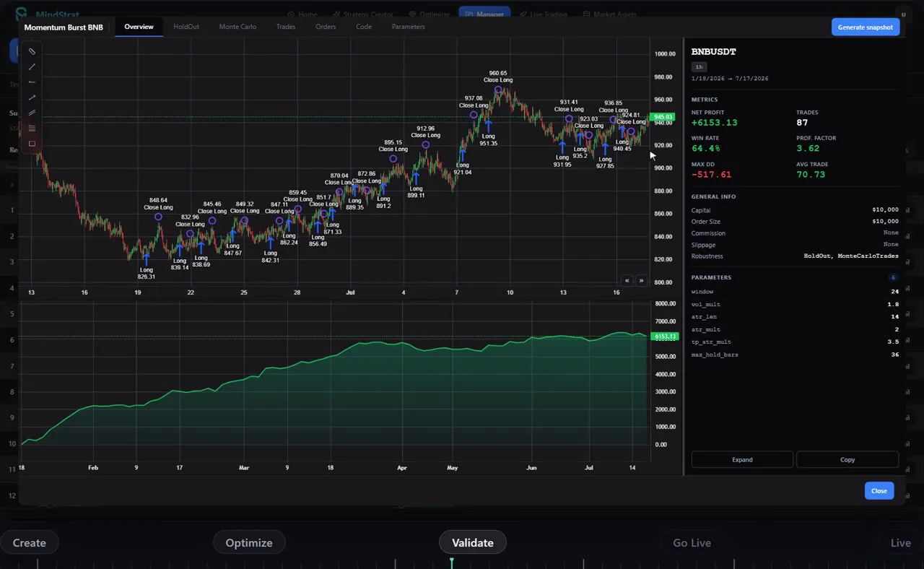The width and height of the screenshot is (924, 569).
Task: Click the Robustness value HoldOut, MonteCarloTrades
Action: pyautogui.click(x=851, y=256)
